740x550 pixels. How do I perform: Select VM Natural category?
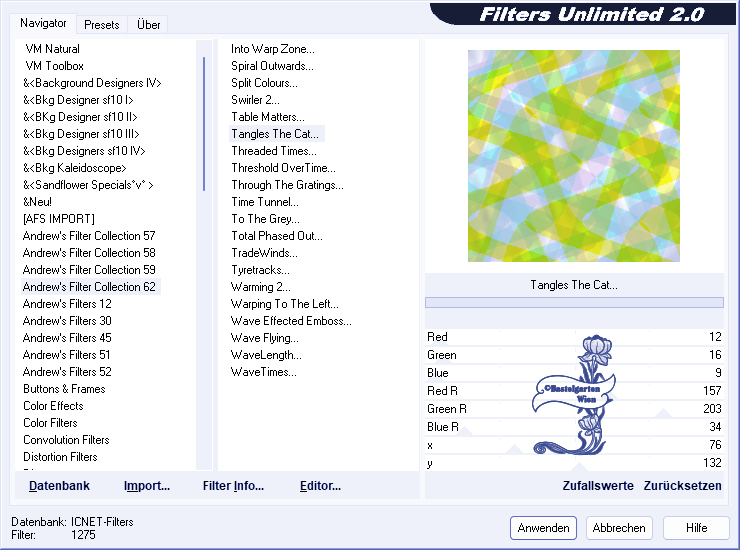[x=52, y=49]
